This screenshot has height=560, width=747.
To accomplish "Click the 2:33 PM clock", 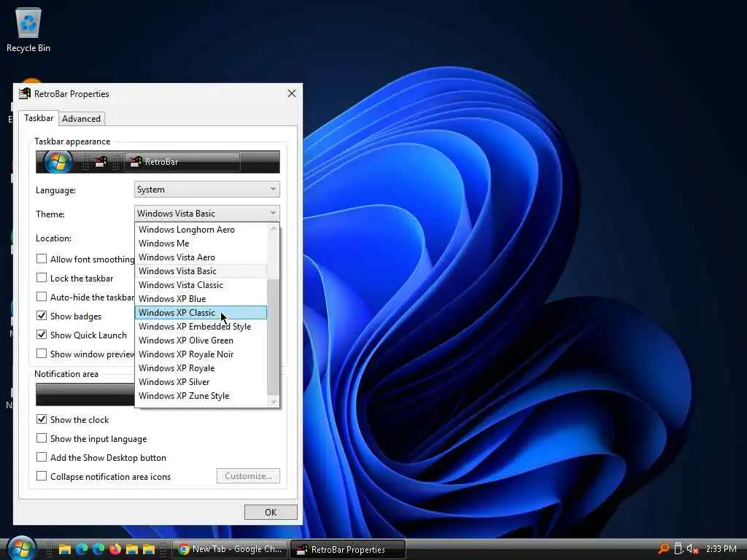I will click(x=721, y=549).
